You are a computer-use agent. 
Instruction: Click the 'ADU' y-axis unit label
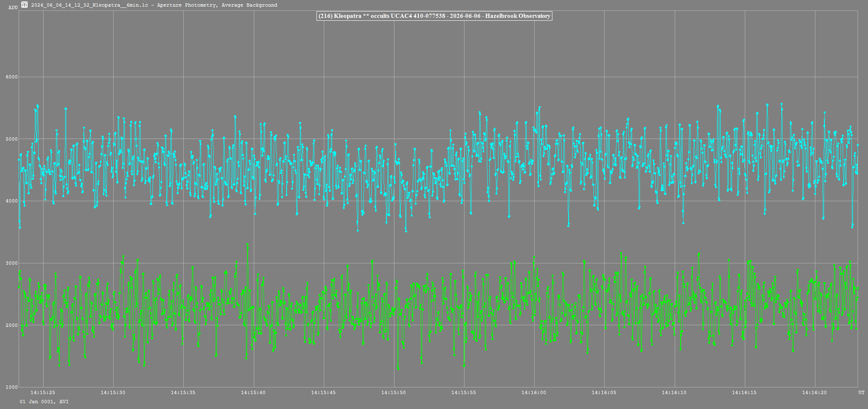click(x=13, y=7)
